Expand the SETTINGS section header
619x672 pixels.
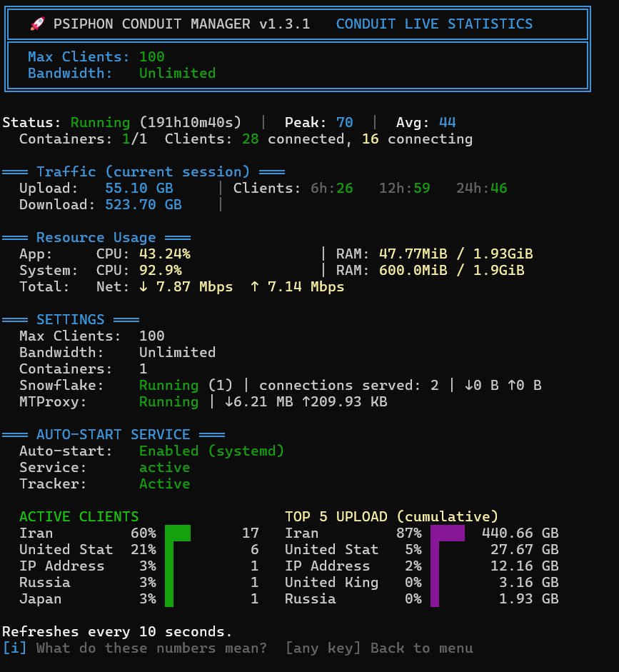(69, 319)
